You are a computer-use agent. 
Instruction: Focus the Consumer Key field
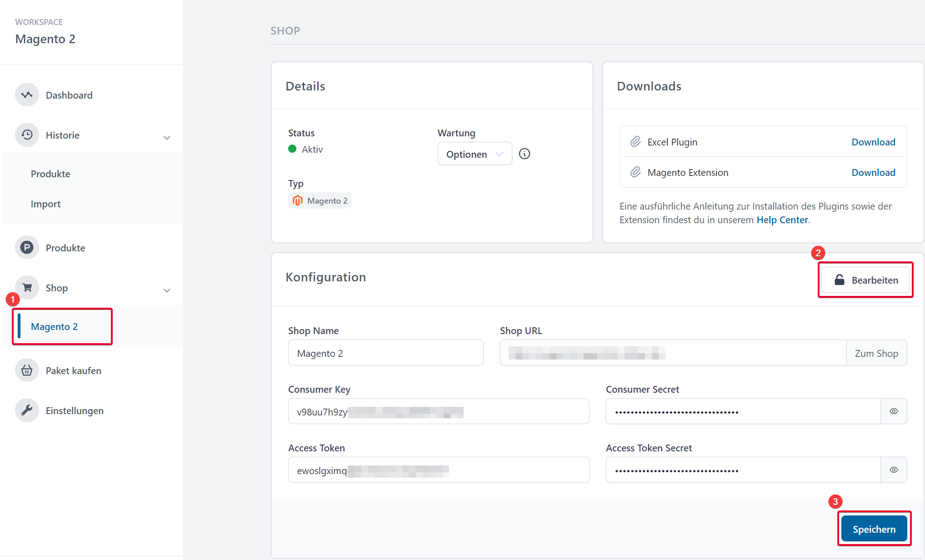(439, 411)
